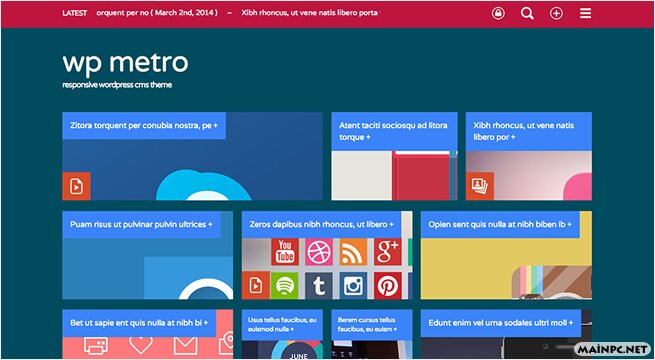
Task: Click the Spotify icon
Action: pyautogui.click(x=284, y=286)
